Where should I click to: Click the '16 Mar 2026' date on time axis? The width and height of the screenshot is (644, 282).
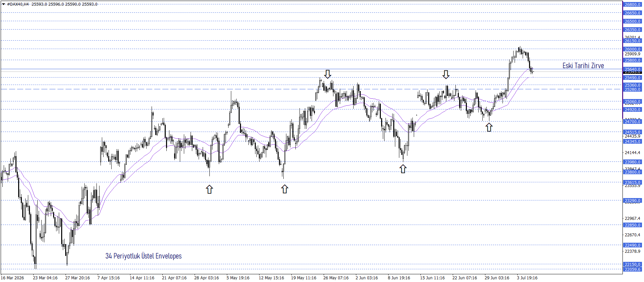point(12,278)
